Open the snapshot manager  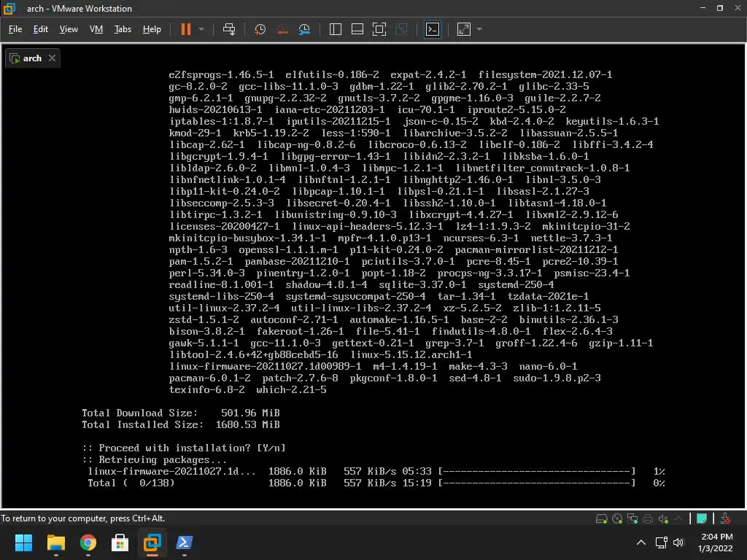[x=304, y=29]
